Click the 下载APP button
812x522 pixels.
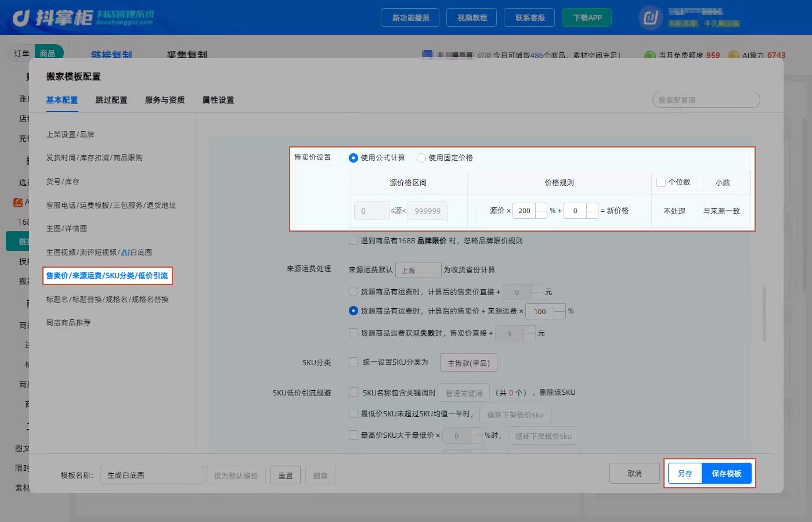(587, 17)
